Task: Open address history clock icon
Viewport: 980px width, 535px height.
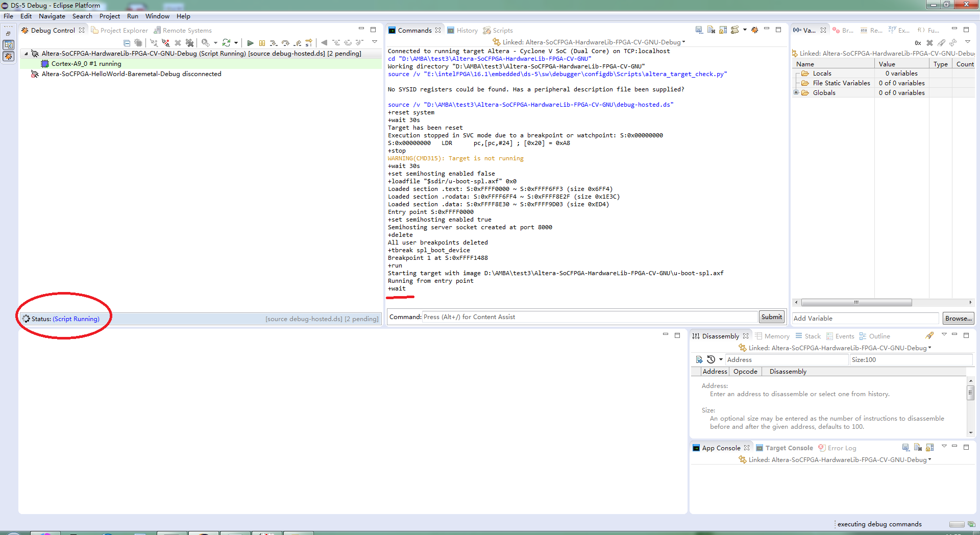Action: tap(711, 359)
